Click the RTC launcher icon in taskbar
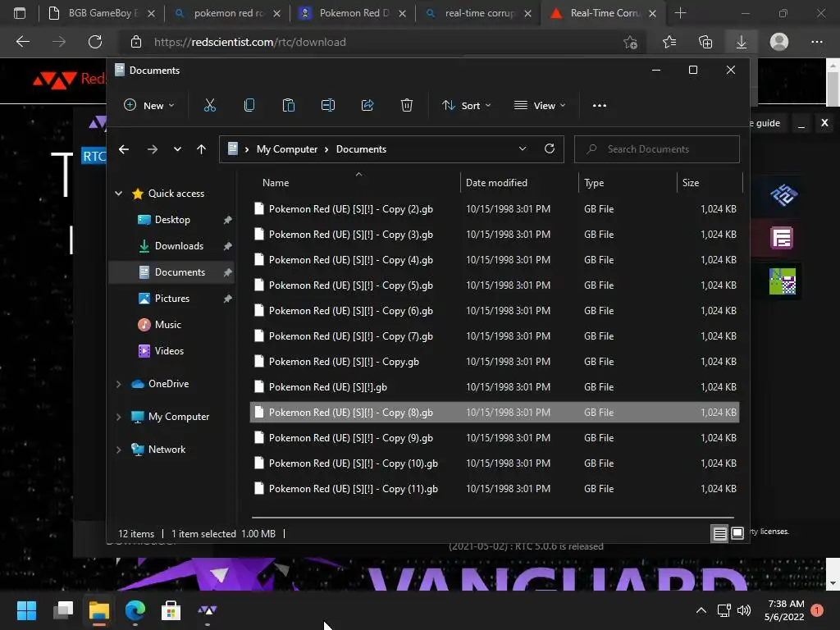Screen dimensions: 840x630 coord(208,610)
